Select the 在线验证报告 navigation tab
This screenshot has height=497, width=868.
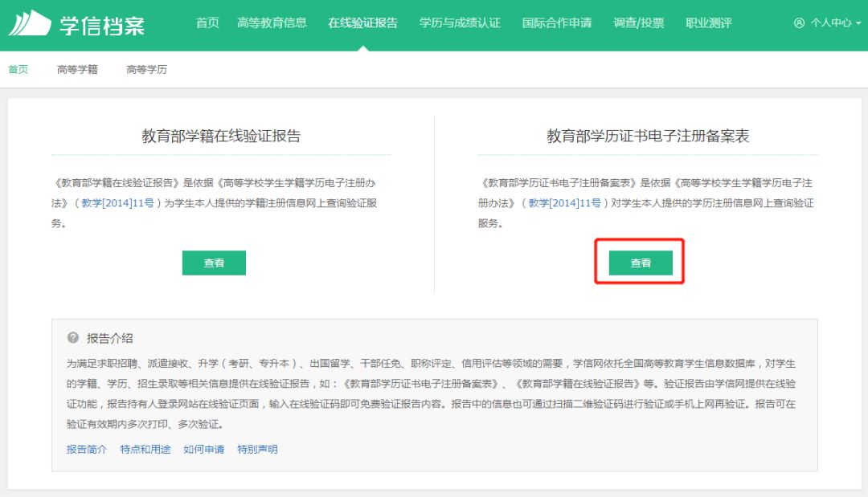pyautogui.click(x=362, y=22)
